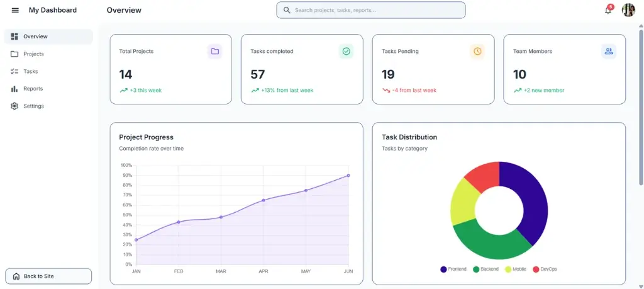Click the Team Members people icon
The image size is (644, 289).
pyautogui.click(x=608, y=51)
